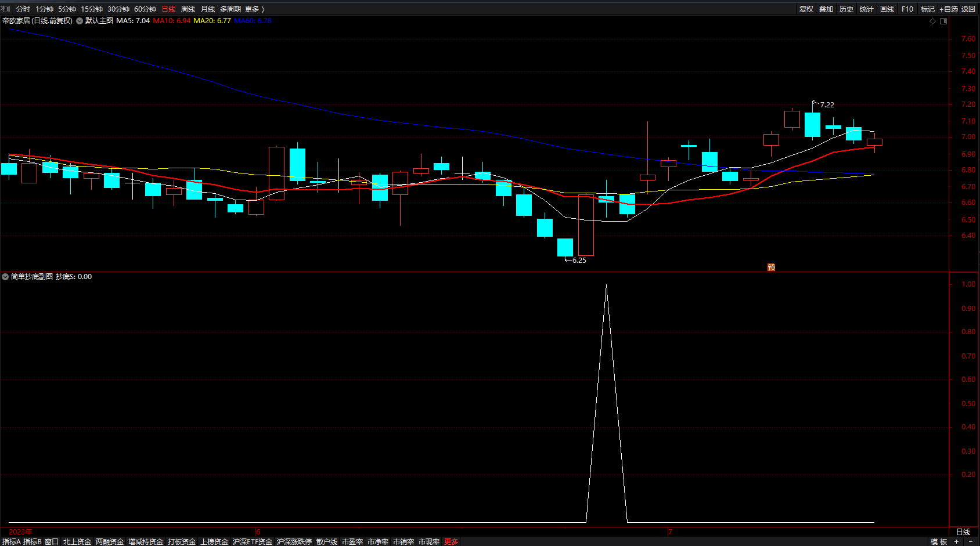The width and height of the screenshot is (980, 546).
Task: Zoom out with the minus icon at bottom-right
Action: coord(970,541)
